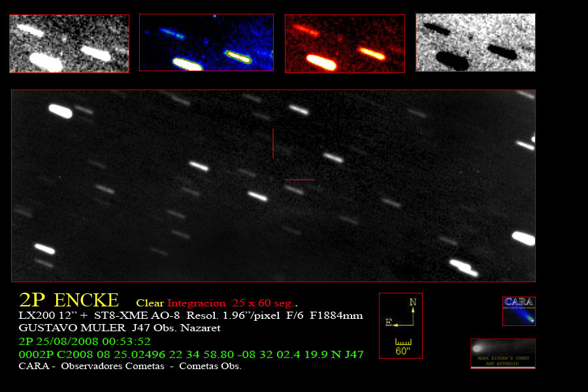Open Mark Kidger's Comet and Asteroid banner

(502, 353)
